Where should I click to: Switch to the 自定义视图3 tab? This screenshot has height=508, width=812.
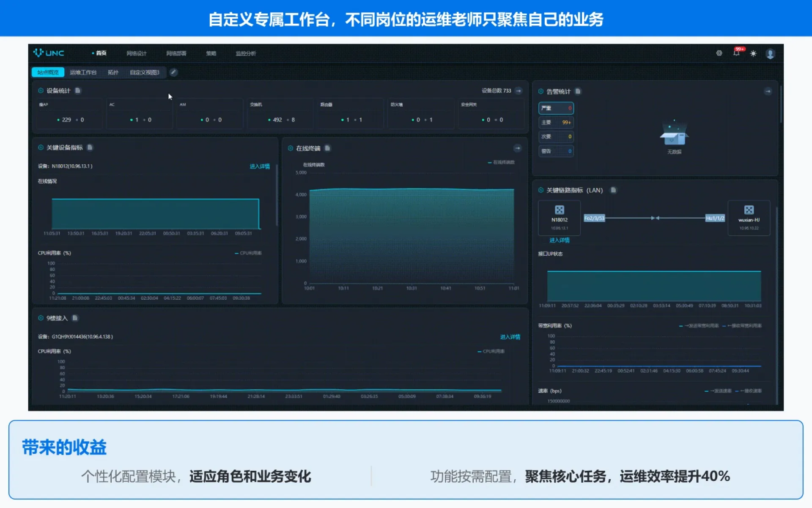tap(145, 72)
